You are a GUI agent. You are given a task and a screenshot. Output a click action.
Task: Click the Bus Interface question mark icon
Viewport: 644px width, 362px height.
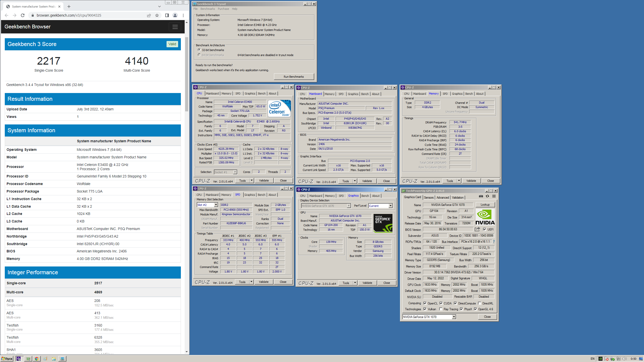click(494, 242)
